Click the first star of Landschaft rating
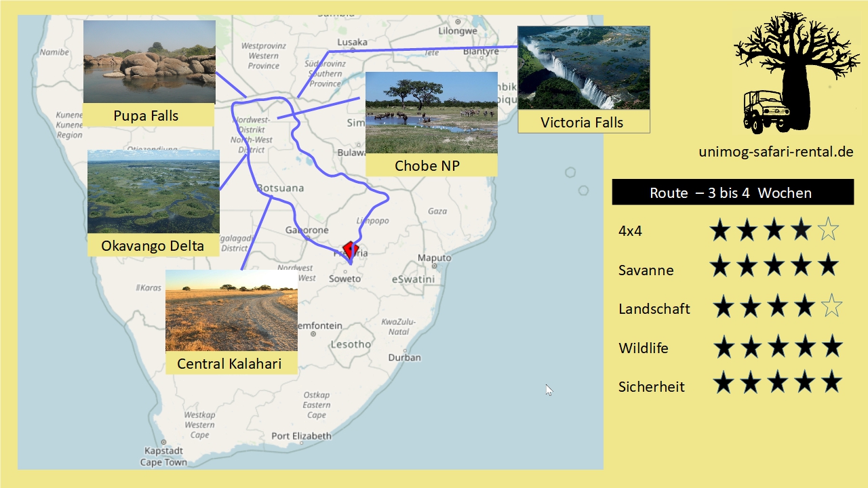The height and width of the screenshot is (488, 868). pos(723,307)
